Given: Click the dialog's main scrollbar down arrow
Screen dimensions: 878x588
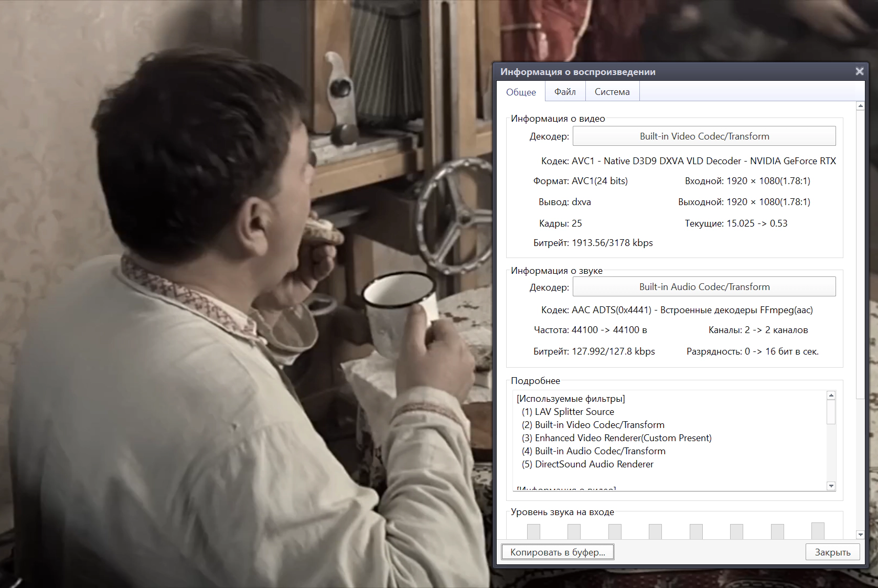Looking at the screenshot, I should coord(860,534).
